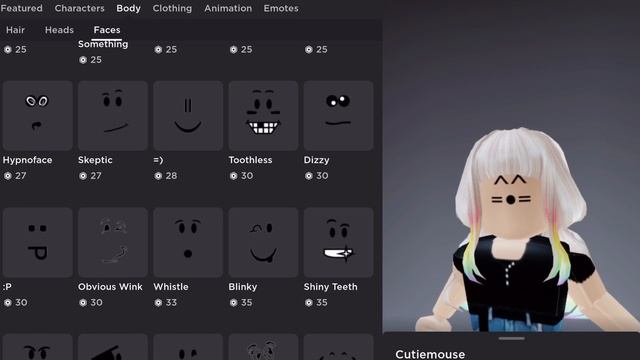Select the Dizzy face thumbnail
The height and width of the screenshot is (360, 640).
(338, 116)
